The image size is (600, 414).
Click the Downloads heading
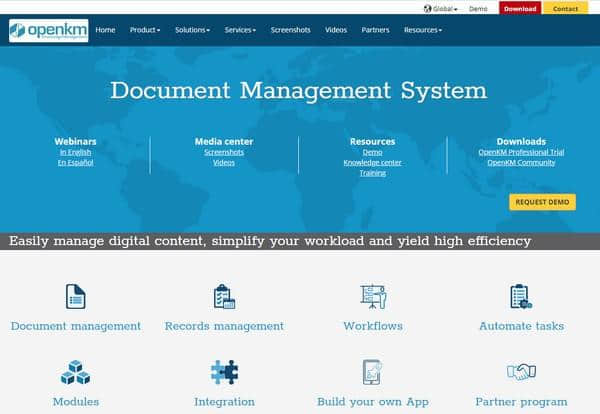tap(521, 142)
